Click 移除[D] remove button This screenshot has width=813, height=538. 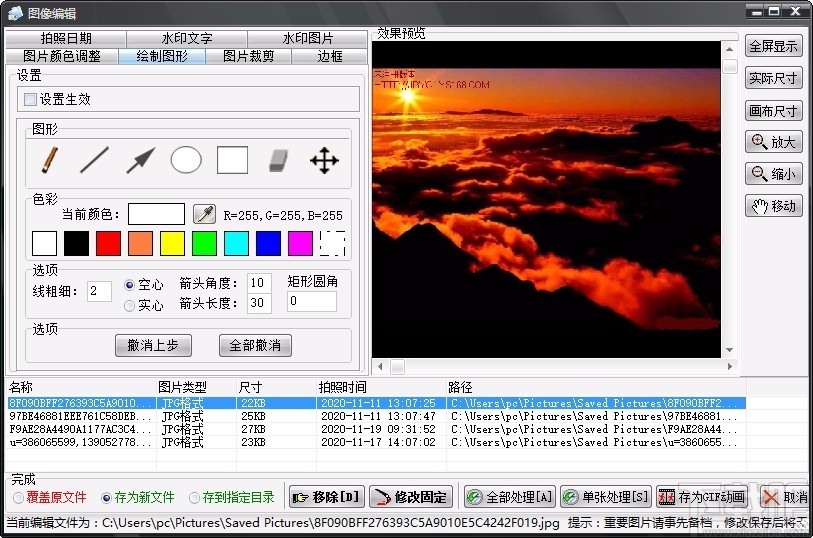click(x=327, y=497)
